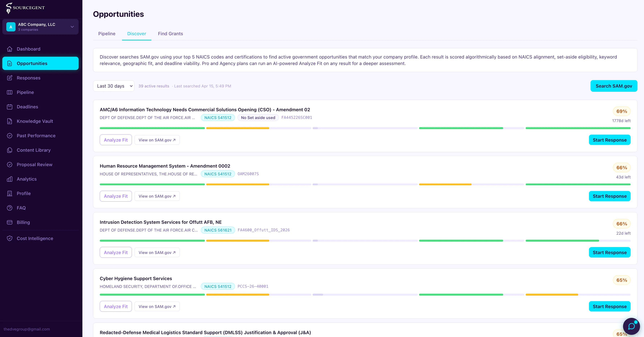Click the Deadlines calendar icon
Image resolution: width=644 pixels, height=337 pixels.
point(10,107)
